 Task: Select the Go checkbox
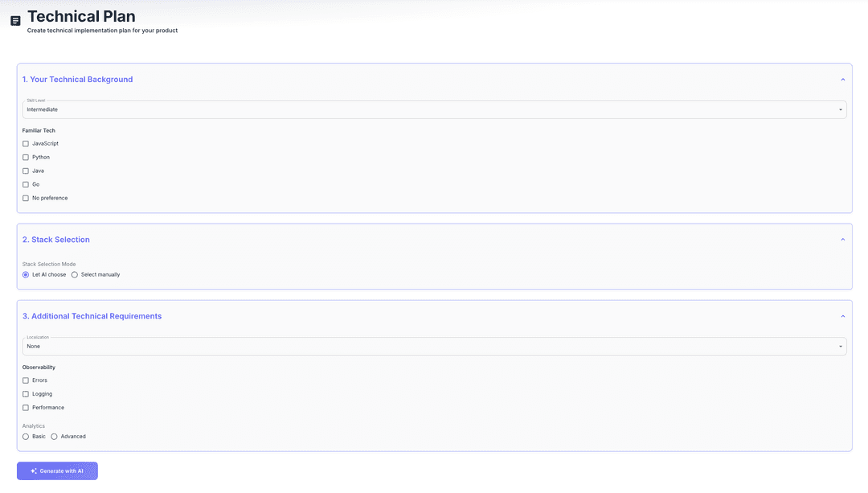pos(26,185)
